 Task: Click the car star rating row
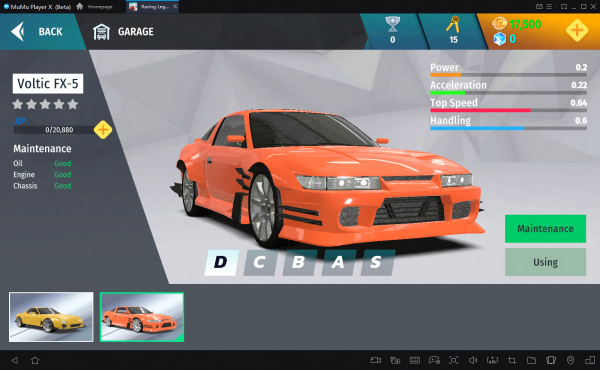click(x=45, y=104)
